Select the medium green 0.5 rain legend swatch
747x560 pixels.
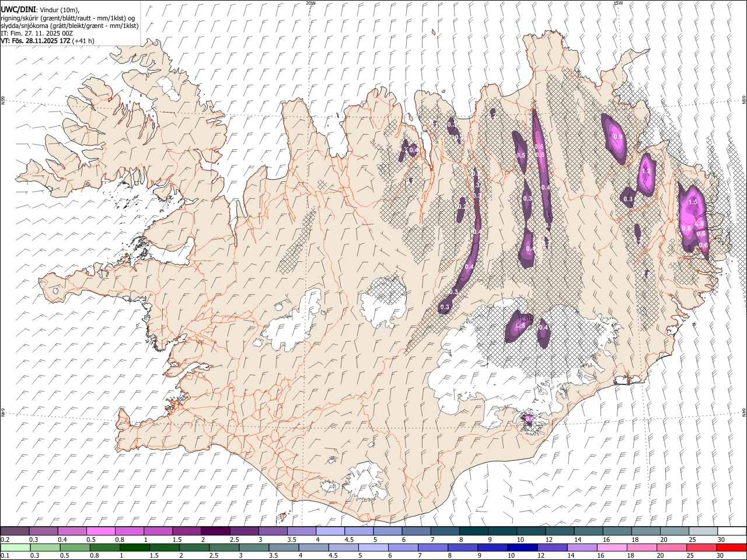pos(75,548)
